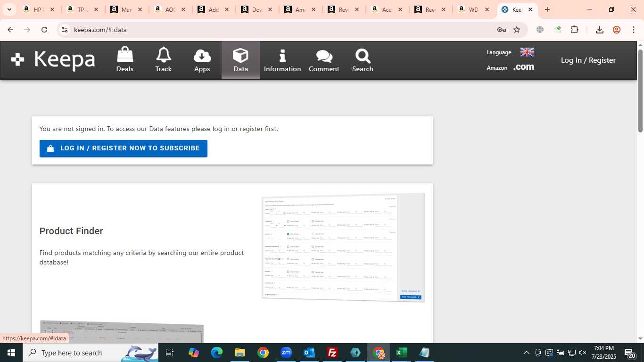Close the Keepa tab
Viewport: 644px width, 362px height.
(530, 9)
